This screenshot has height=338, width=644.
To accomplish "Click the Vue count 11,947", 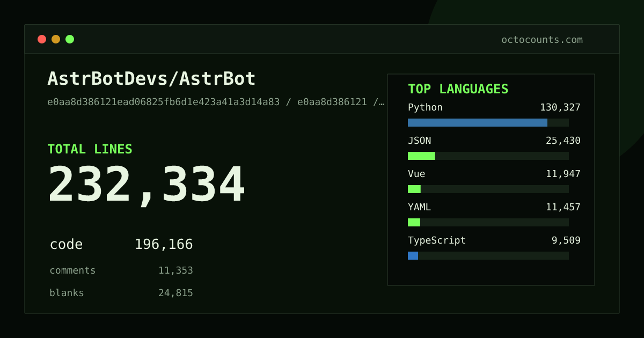I will click(x=563, y=174).
